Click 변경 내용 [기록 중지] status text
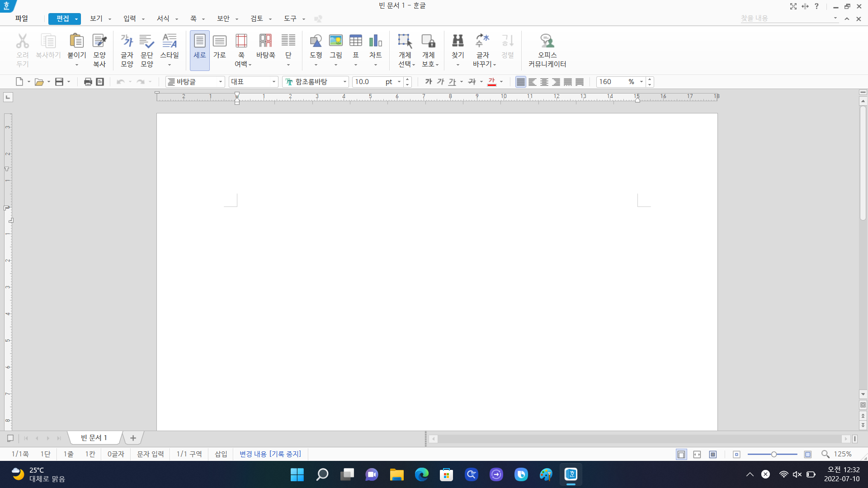The image size is (868, 488). point(270,454)
